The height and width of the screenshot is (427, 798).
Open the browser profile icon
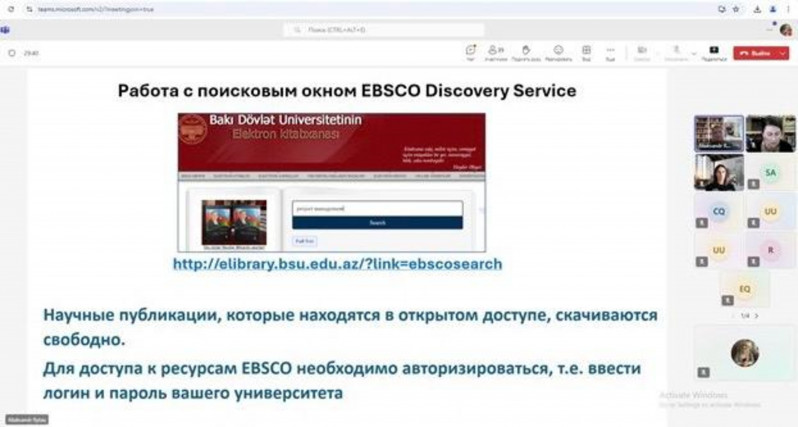[x=773, y=9]
